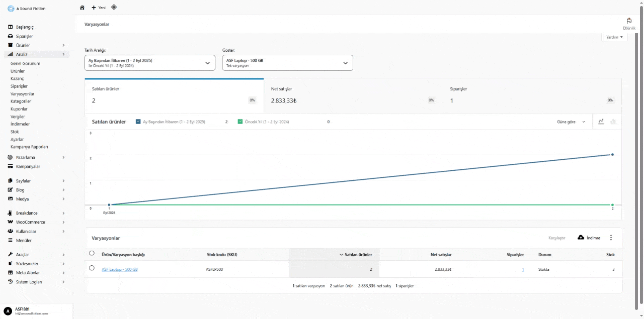Image resolution: width=644 pixels, height=319 pixels.
Task: Uncheck Ay Başından İtibaren legend checkbox
Action: [x=138, y=122]
